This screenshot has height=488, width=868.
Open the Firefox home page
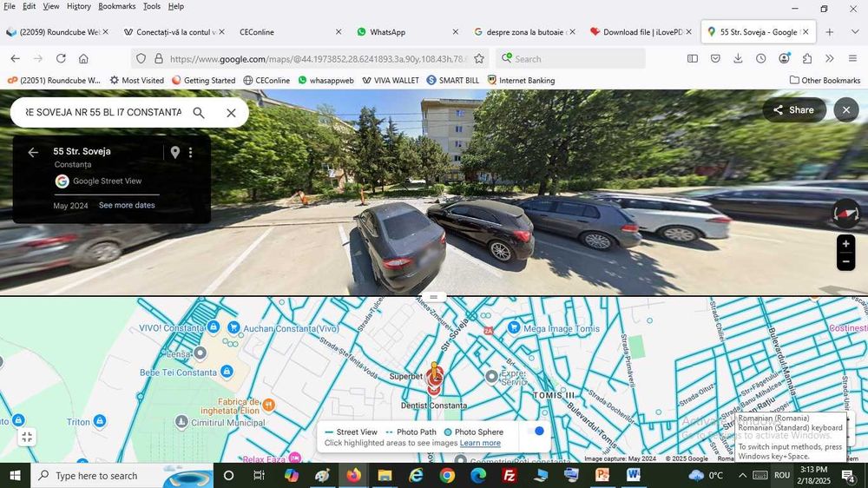[83, 59]
